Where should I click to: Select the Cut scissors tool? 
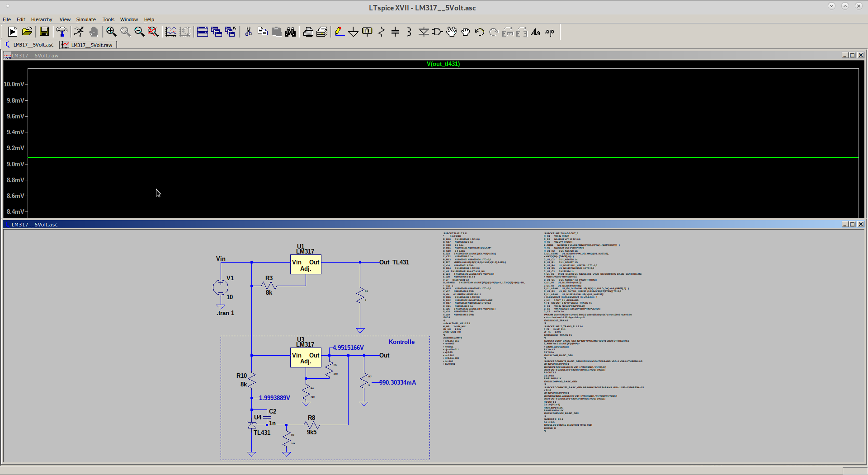point(248,32)
